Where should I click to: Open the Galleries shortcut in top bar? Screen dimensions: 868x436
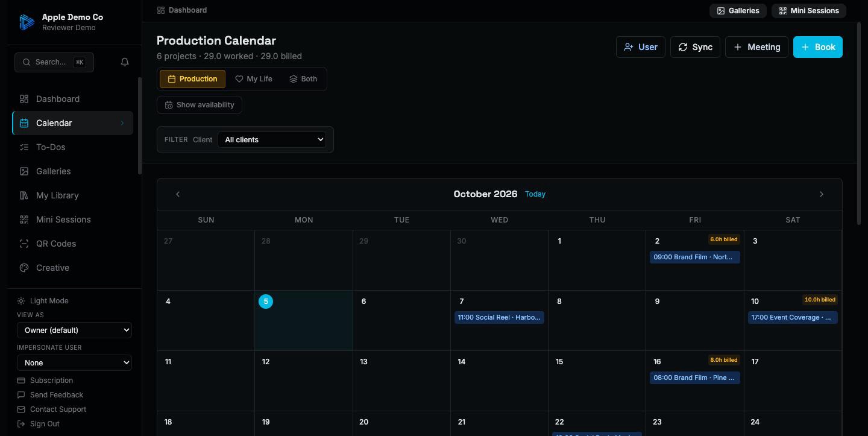pyautogui.click(x=738, y=11)
